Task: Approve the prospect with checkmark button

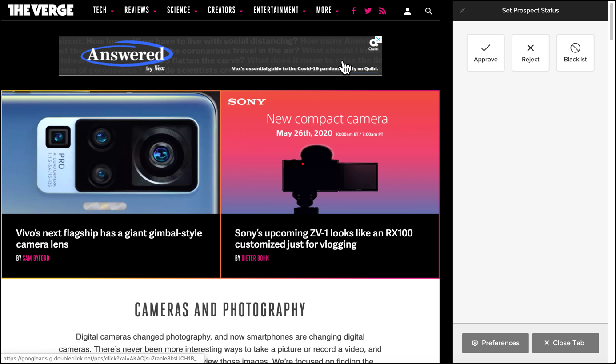Action: (485, 53)
